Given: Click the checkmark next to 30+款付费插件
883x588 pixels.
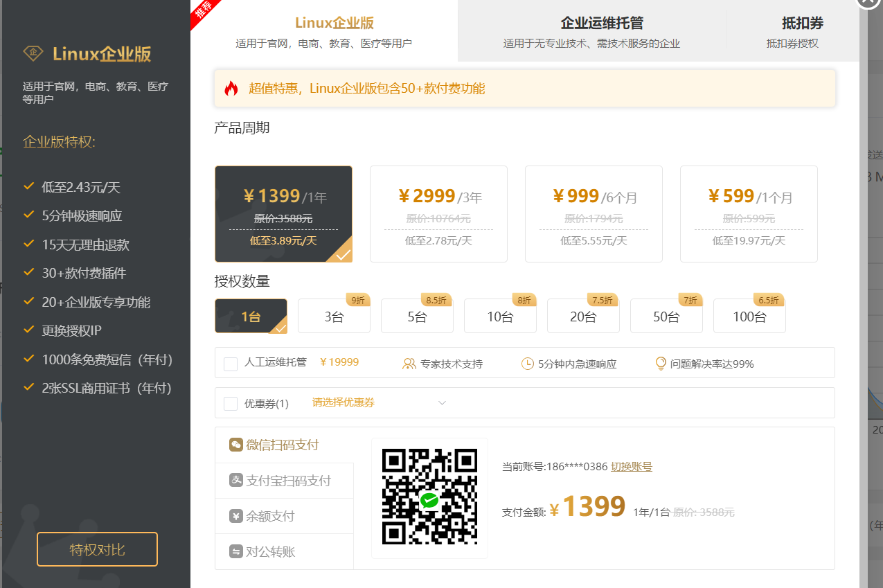Looking at the screenshot, I should pos(29,272).
